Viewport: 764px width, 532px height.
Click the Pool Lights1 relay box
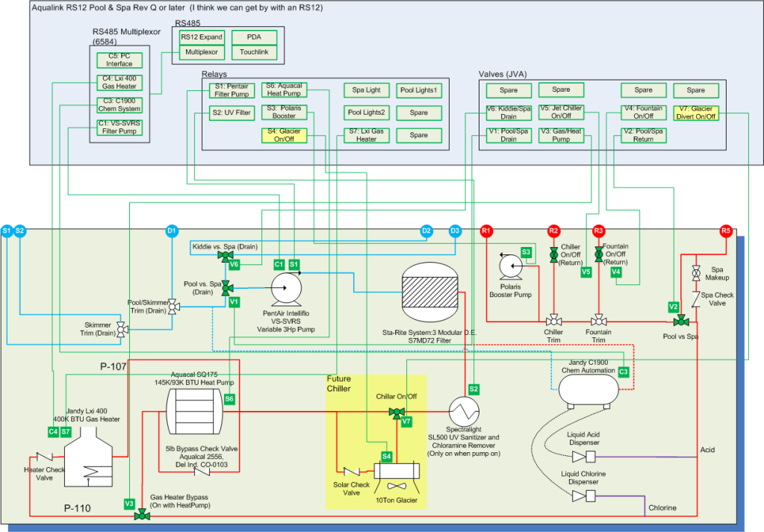point(419,90)
